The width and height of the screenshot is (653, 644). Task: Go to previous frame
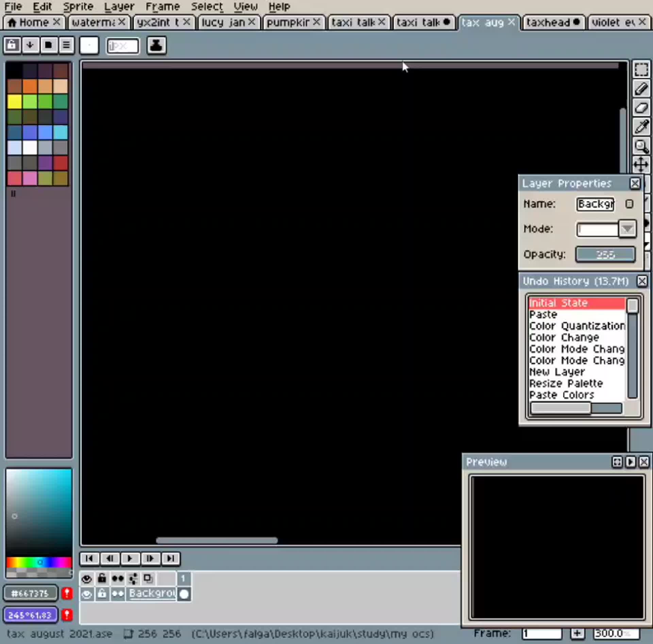click(x=110, y=558)
